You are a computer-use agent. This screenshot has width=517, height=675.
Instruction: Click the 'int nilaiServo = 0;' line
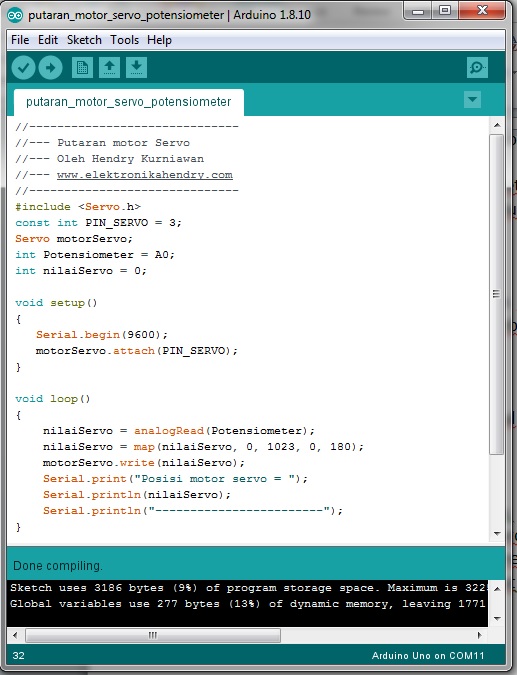81,270
